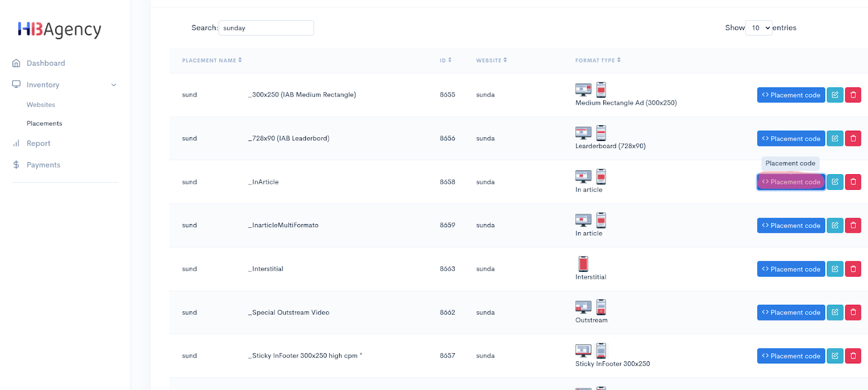Screen dimensions: 868x390
Task: Get Placement code for _InarticleMultiFormato
Action: click(x=791, y=225)
